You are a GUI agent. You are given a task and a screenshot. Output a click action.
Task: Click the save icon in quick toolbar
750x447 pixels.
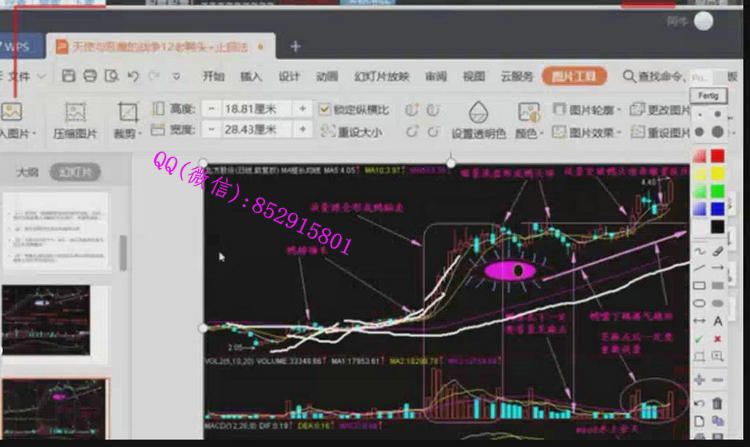69,76
